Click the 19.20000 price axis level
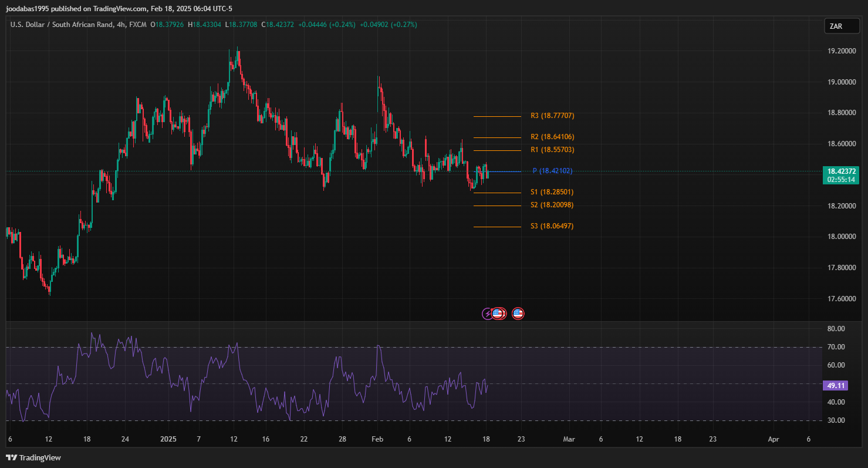Screen dimensions: 868x468 (840, 51)
